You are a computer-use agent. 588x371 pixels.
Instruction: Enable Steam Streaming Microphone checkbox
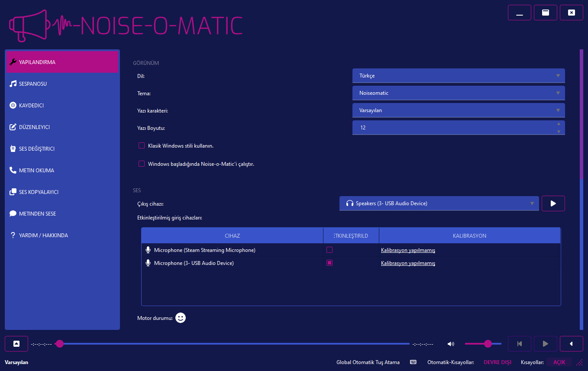330,250
